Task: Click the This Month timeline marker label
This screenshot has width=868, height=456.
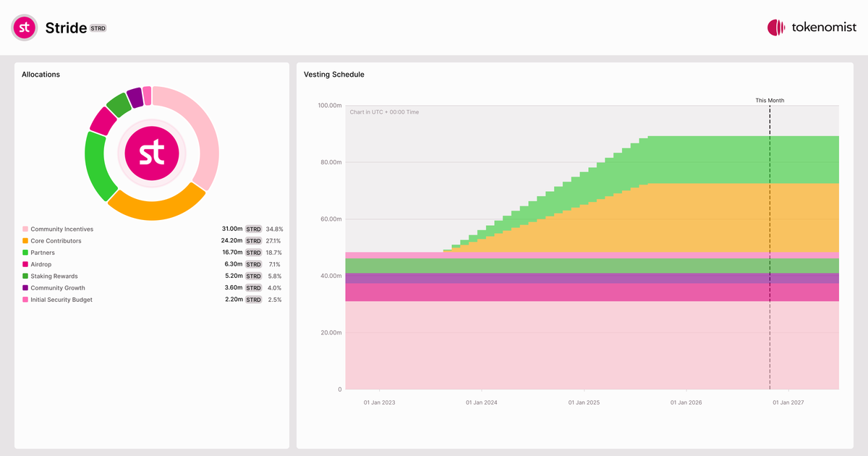Action: [x=770, y=101]
